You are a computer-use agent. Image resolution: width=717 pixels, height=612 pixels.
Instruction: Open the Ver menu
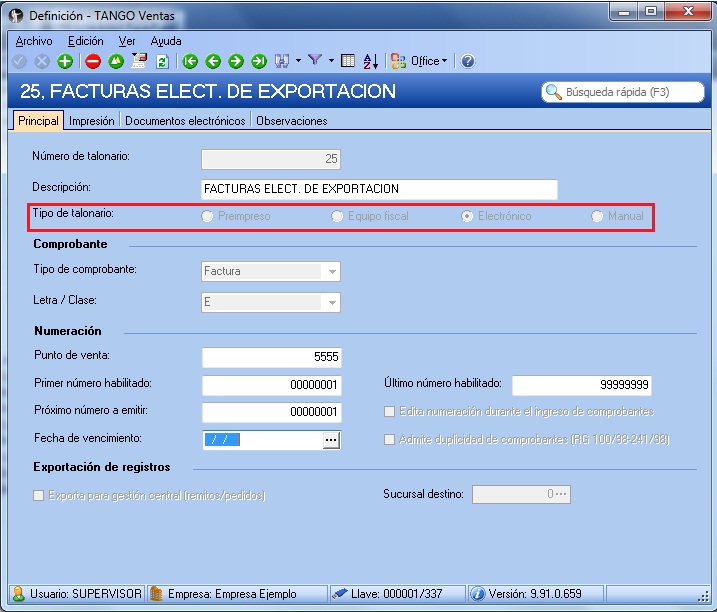(127, 41)
